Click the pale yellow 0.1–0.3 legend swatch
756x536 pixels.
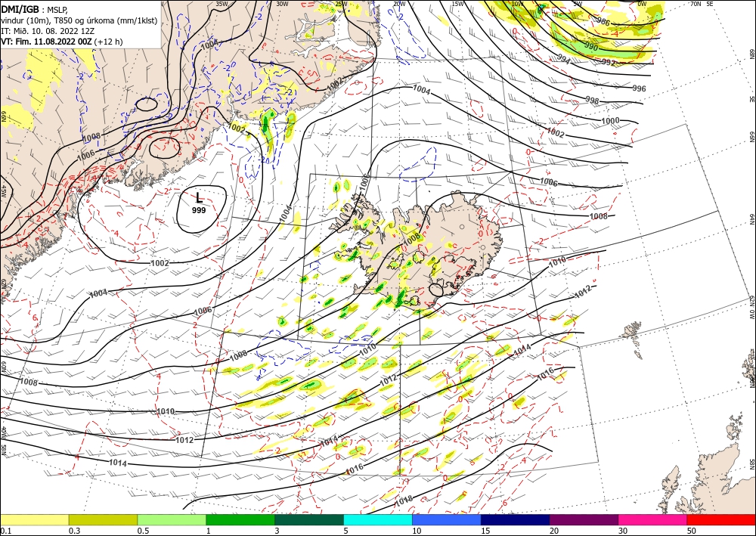pyautogui.click(x=34, y=519)
